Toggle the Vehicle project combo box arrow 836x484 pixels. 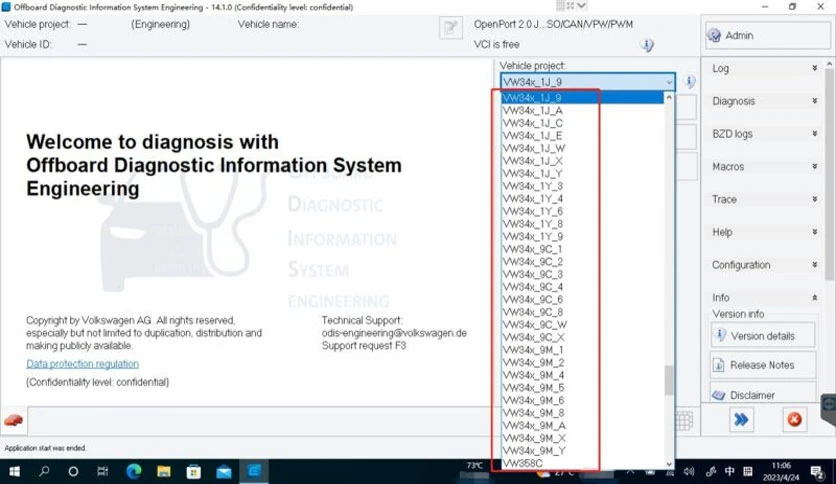point(669,82)
